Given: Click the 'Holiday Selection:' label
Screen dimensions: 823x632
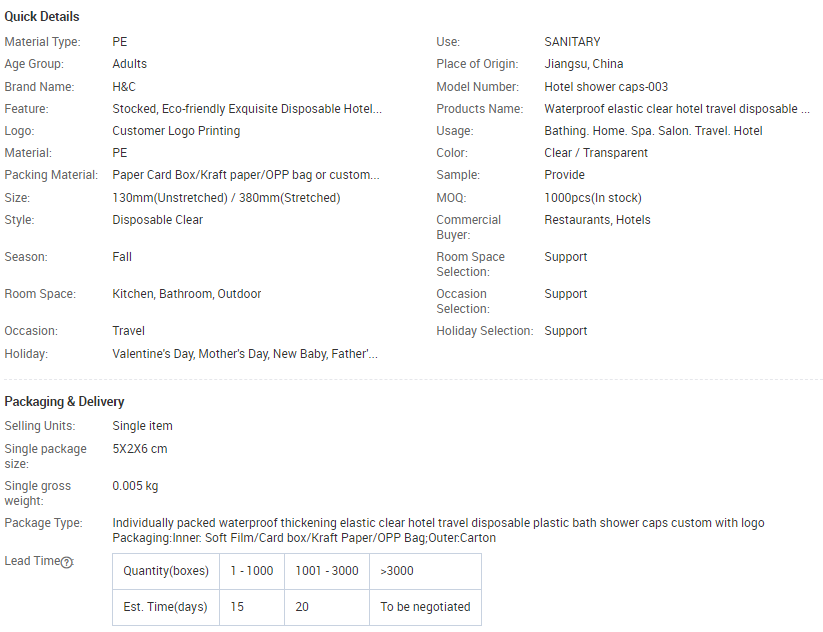Looking at the screenshot, I should pyautogui.click(x=484, y=331).
